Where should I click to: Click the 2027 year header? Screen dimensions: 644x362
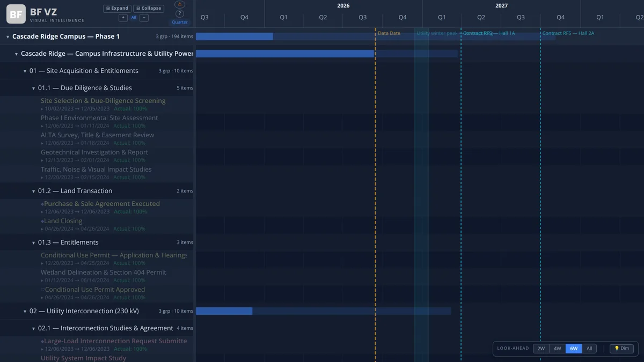coord(501,5)
